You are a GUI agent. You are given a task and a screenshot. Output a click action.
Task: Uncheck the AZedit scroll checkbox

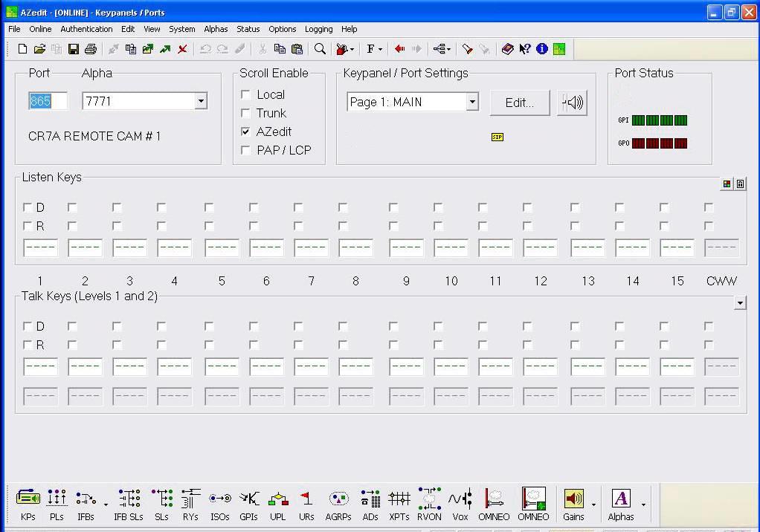point(246,132)
